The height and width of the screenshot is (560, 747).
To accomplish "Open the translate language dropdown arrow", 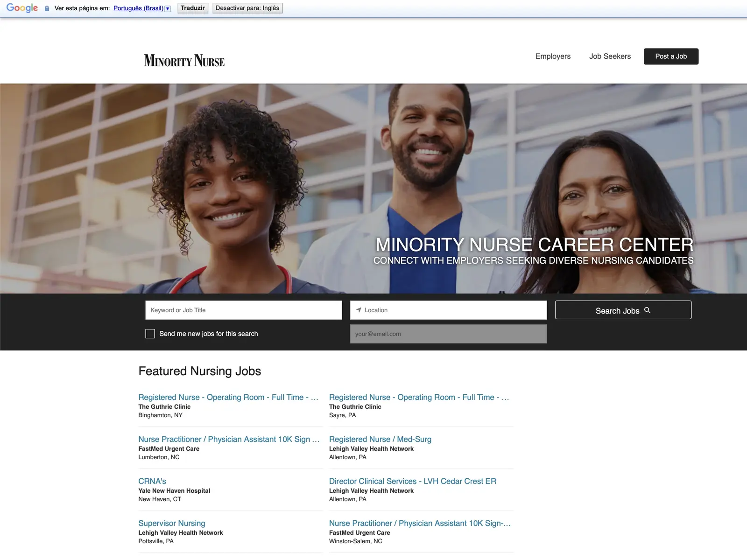I will click(x=168, y=8).
